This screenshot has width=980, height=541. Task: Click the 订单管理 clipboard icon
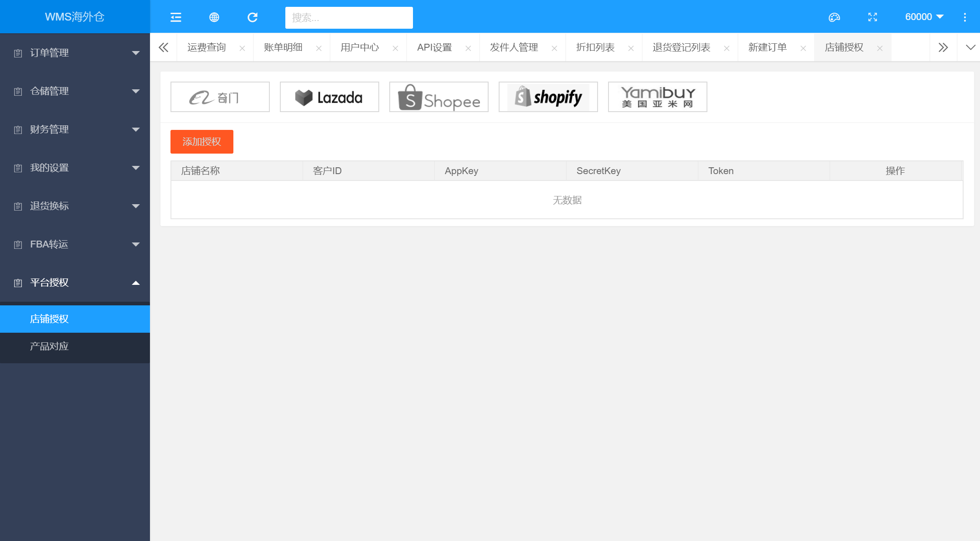[x=18, y=53]
